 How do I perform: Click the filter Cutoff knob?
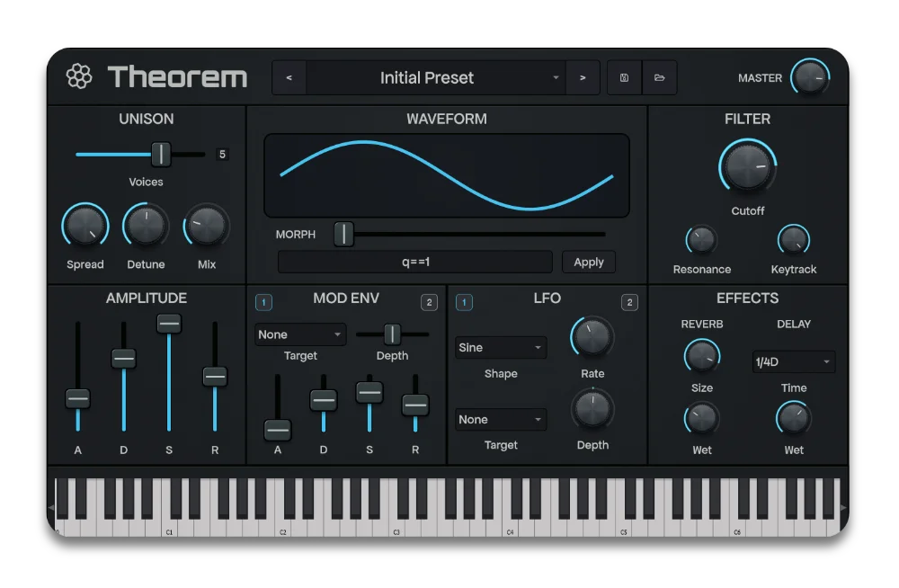(747, 168)
